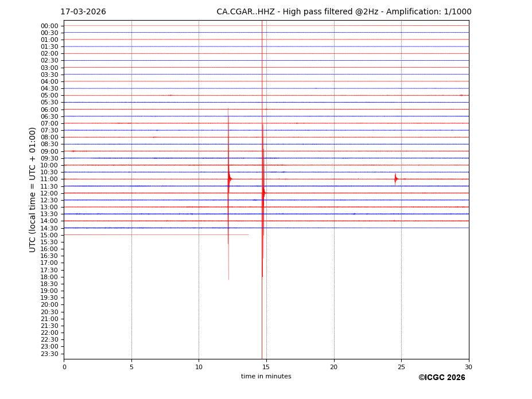Click the 12:00 time label
Viewport: 532px width, 399px height.
(49, 193)
